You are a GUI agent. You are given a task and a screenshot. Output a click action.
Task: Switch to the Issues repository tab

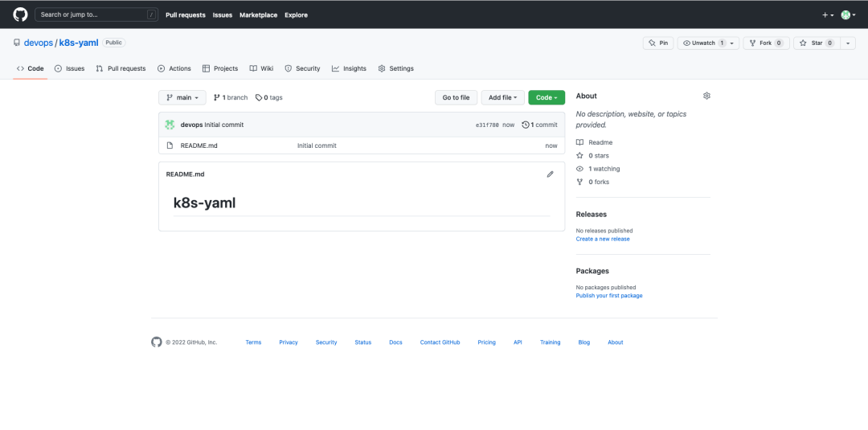[x=70, y=68]
